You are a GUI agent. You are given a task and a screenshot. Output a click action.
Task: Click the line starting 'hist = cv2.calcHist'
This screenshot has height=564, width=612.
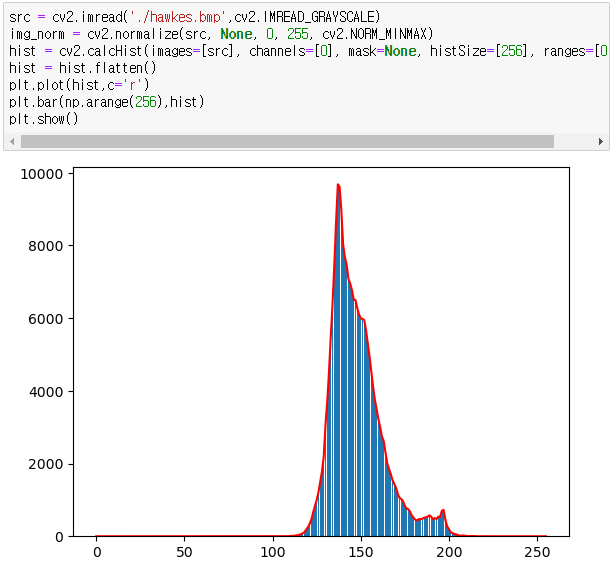click(x=308, y=51)
